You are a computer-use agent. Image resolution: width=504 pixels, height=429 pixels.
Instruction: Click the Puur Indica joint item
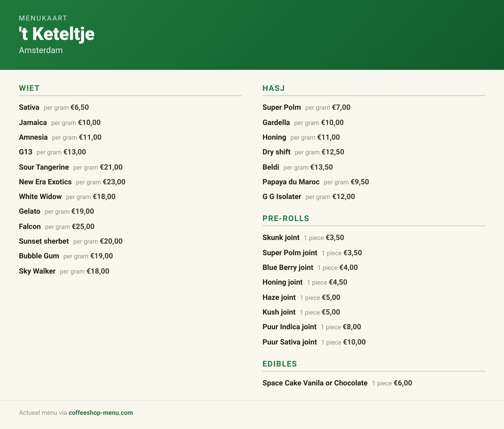click(290, 327)
